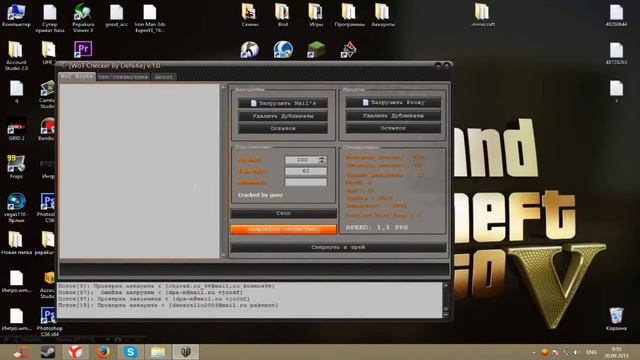
Task: Open Steam from the taskbar
Action: 47,352
